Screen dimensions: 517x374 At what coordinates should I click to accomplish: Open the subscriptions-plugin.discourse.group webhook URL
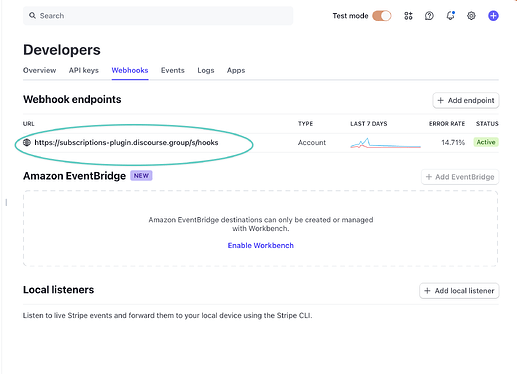pyautogui.click(x=126, y=142)
